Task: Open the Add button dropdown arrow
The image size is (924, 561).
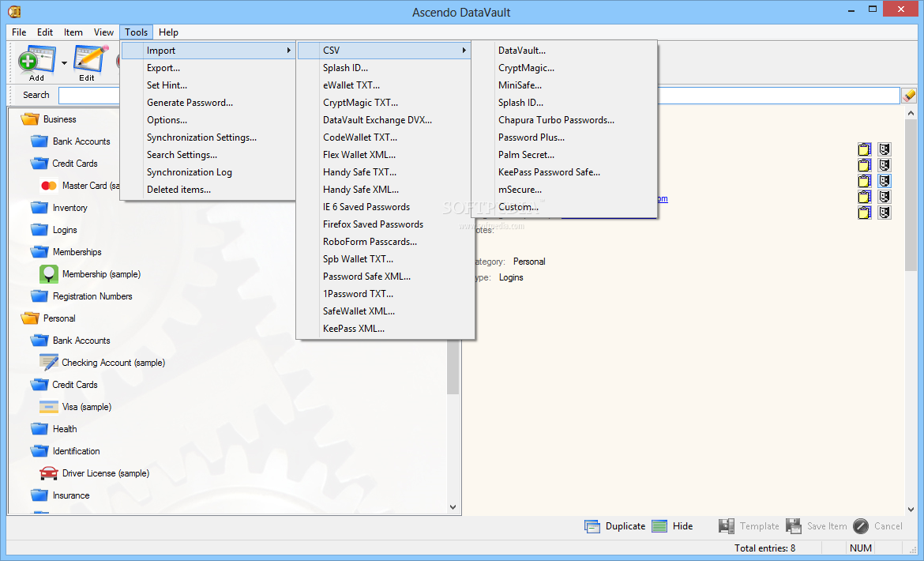Action: click(x=64, y=63)
